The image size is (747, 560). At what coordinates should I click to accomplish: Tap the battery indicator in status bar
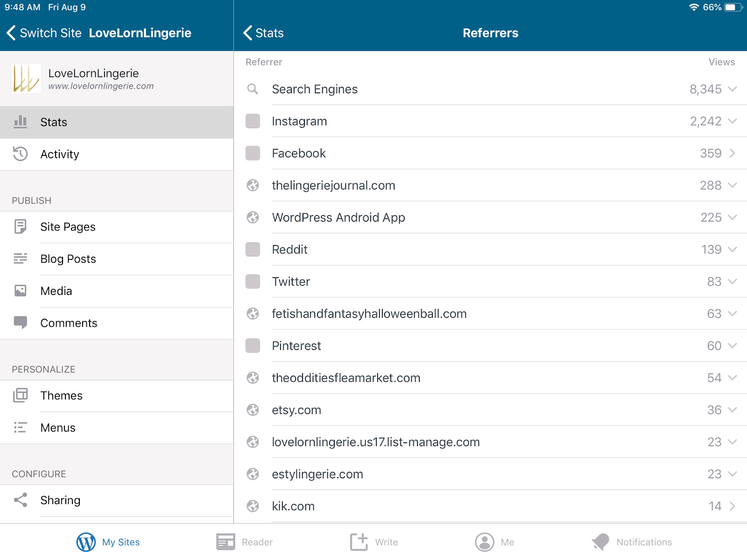click(733, 7)
